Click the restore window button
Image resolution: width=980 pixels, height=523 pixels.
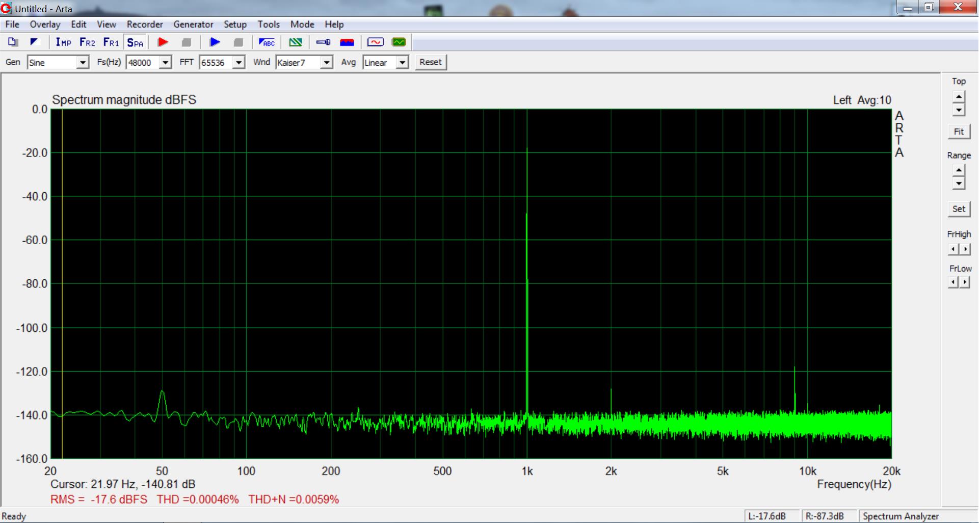(x=929, y=7)
